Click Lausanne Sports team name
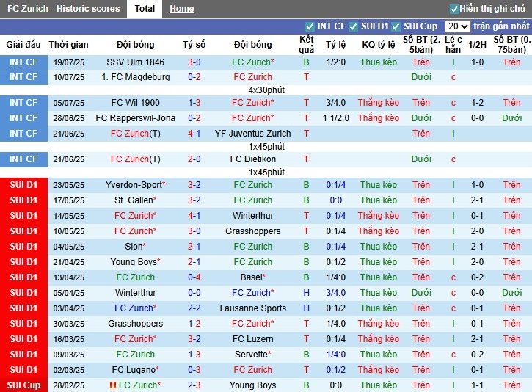532x392 pixels. [x=252, y=308]
